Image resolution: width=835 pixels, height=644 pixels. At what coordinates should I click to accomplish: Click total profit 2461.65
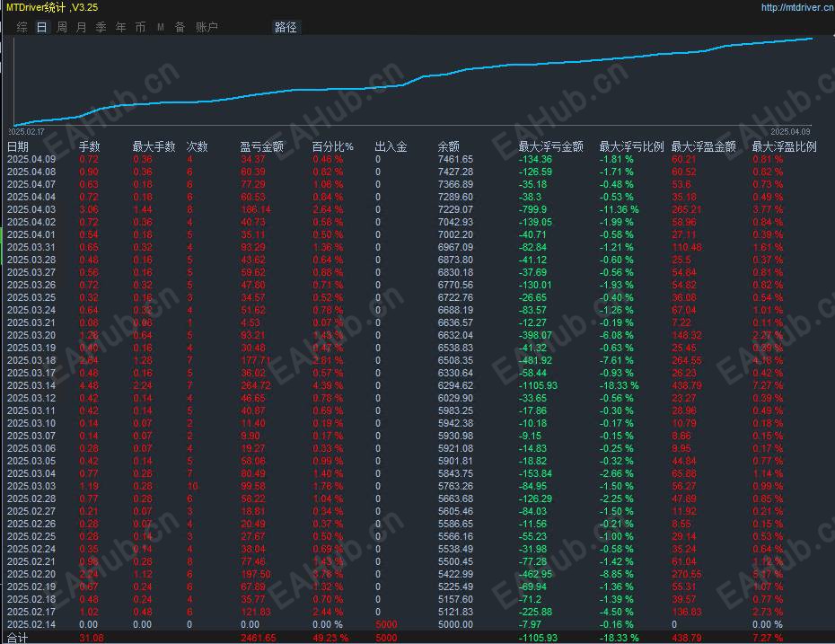259,638
